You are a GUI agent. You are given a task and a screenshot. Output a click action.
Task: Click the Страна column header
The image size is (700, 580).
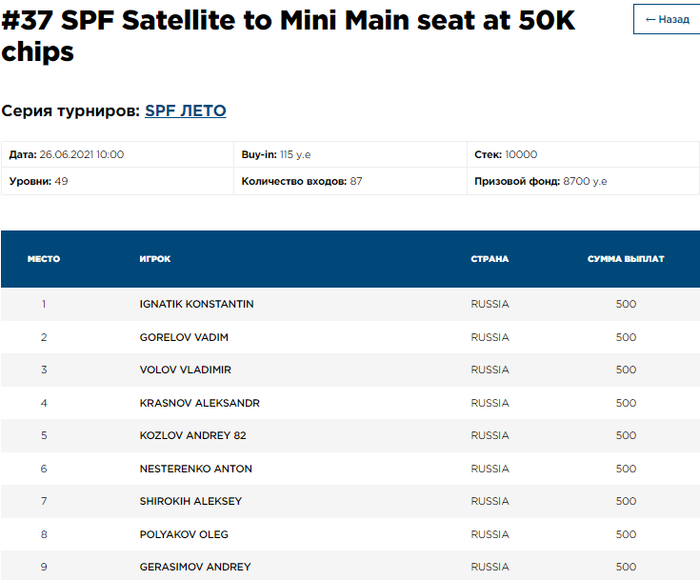(x=489, y=259)
